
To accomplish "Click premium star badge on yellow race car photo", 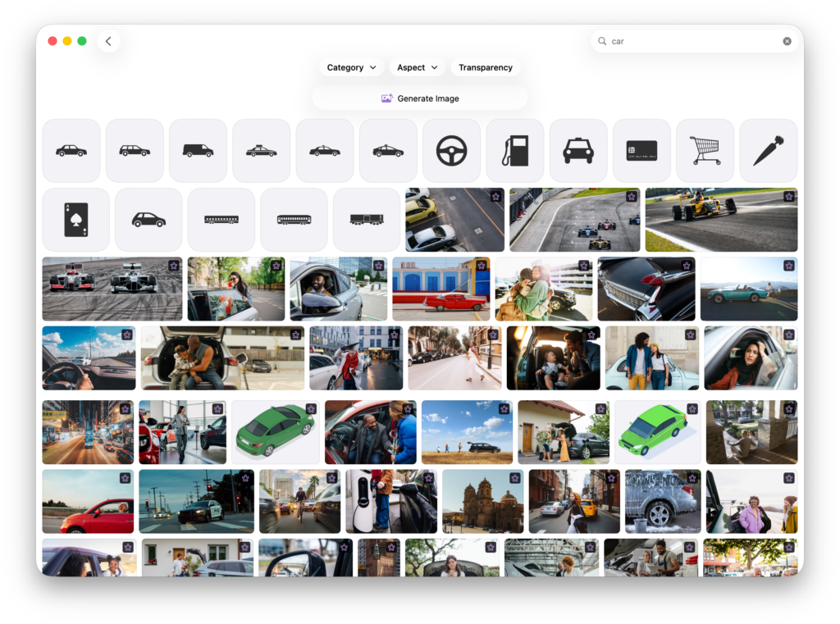I will (x=788, y=197).
